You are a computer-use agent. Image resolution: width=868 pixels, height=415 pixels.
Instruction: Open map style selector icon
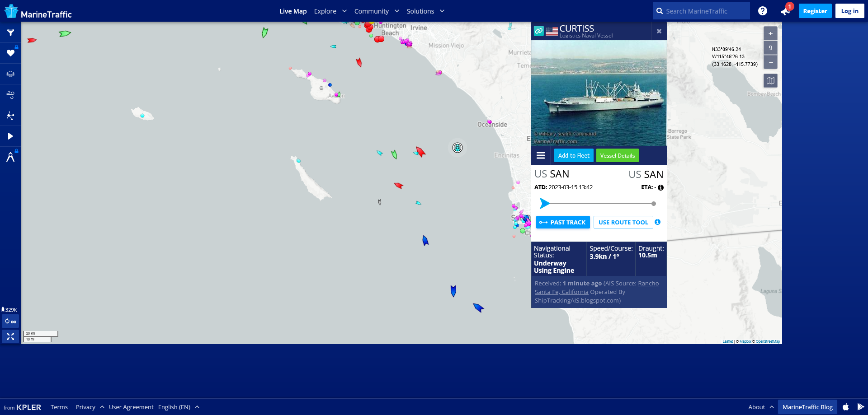pos(770,81)
